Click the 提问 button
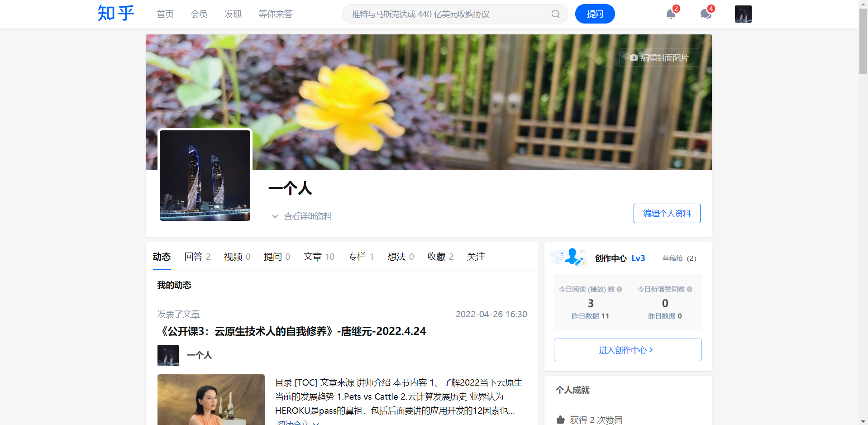 pyautogui.click(x=595, y=14)
